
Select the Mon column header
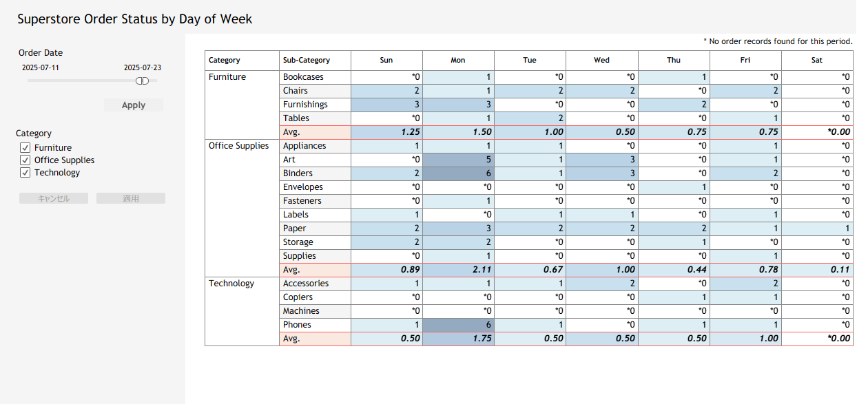point(458,61)
